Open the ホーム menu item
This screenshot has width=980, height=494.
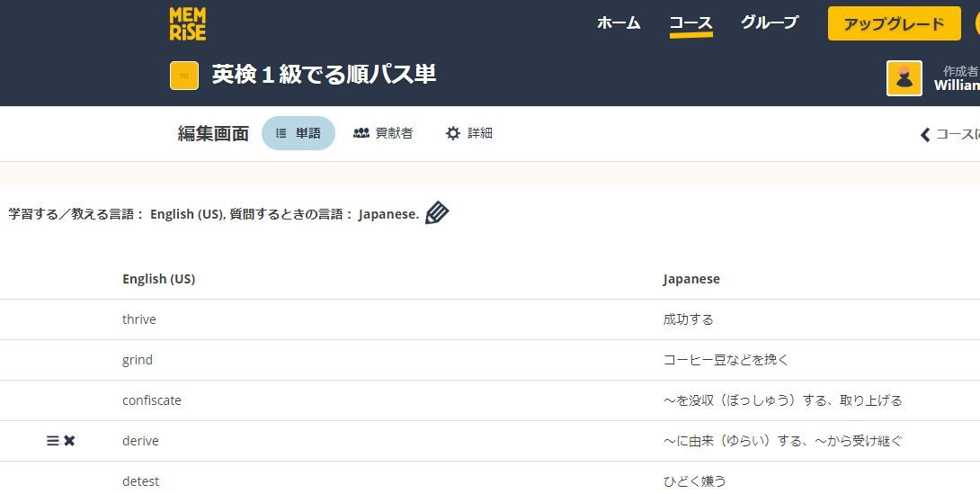click(x=619, y=23)
